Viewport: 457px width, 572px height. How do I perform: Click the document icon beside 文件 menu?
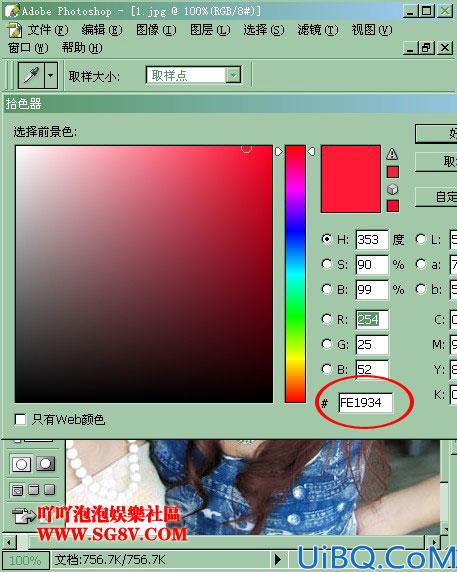[x=15, y=30]
